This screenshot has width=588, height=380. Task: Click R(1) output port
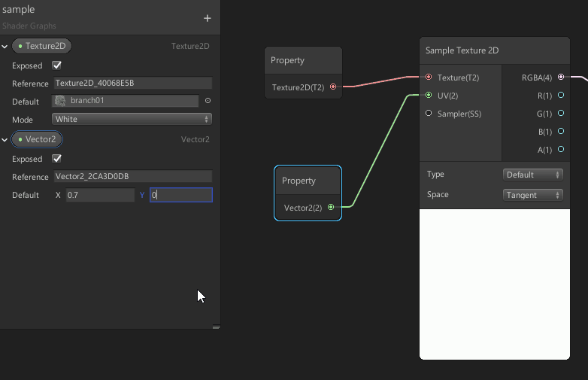point(561,95)
